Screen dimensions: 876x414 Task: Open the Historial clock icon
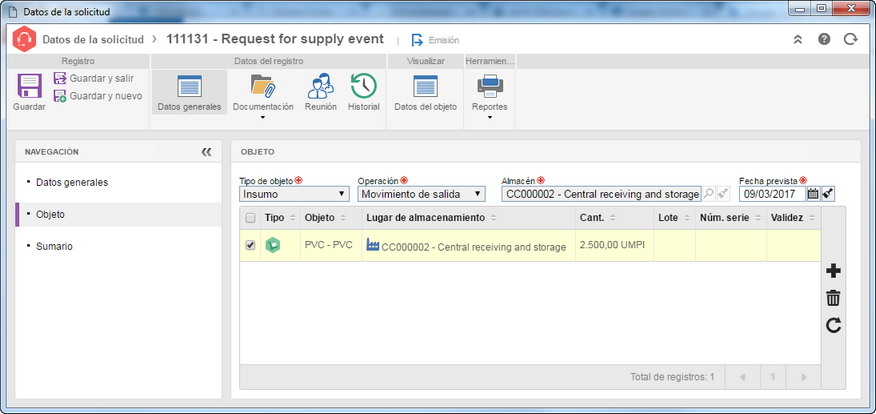[x=364, y=86]
